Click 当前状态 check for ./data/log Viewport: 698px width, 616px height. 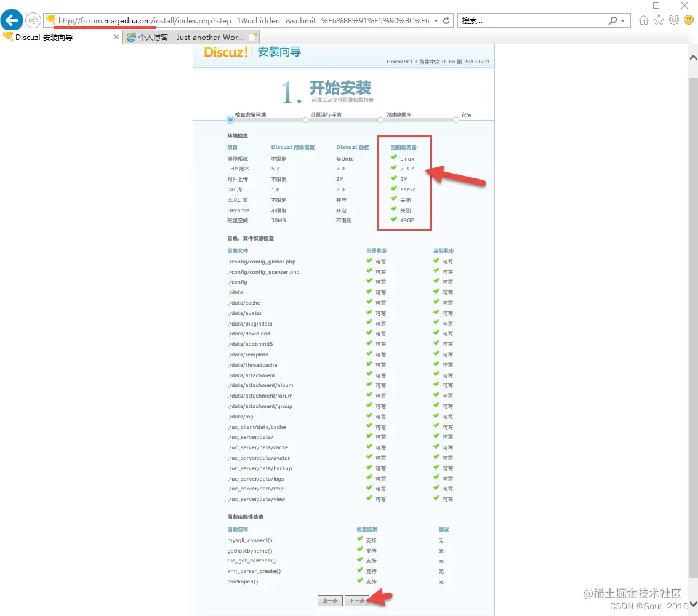coord(436,415)
